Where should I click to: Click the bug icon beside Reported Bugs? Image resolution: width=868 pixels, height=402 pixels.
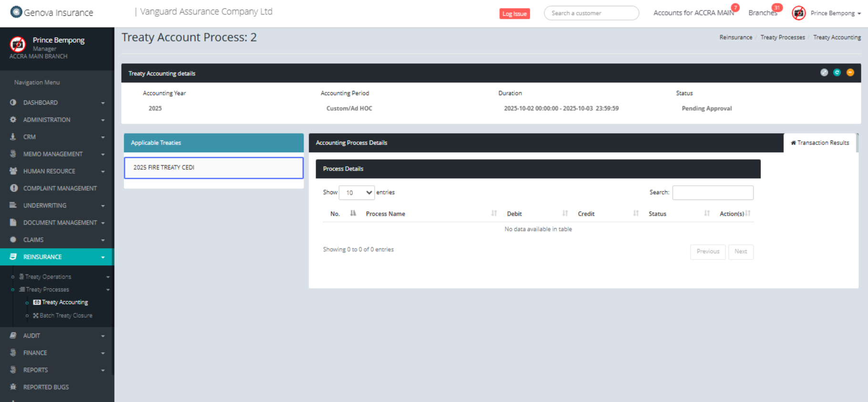pos(13,387)
